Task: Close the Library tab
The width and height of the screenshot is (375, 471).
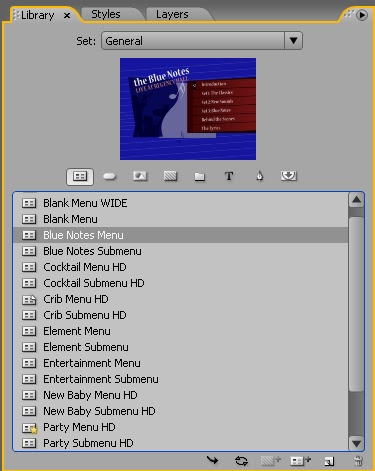Action: click(67, 16)
